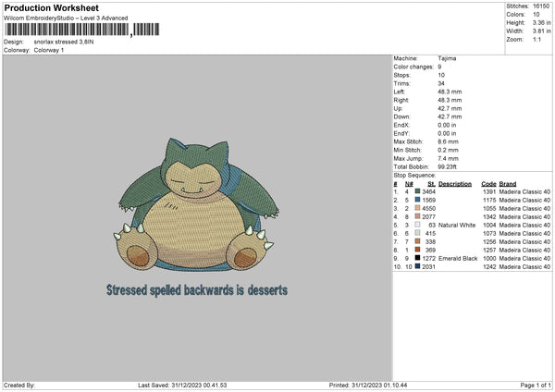Click the "Down:" label
This screenshot has height=392, width=555.
(x=401, y=116)
